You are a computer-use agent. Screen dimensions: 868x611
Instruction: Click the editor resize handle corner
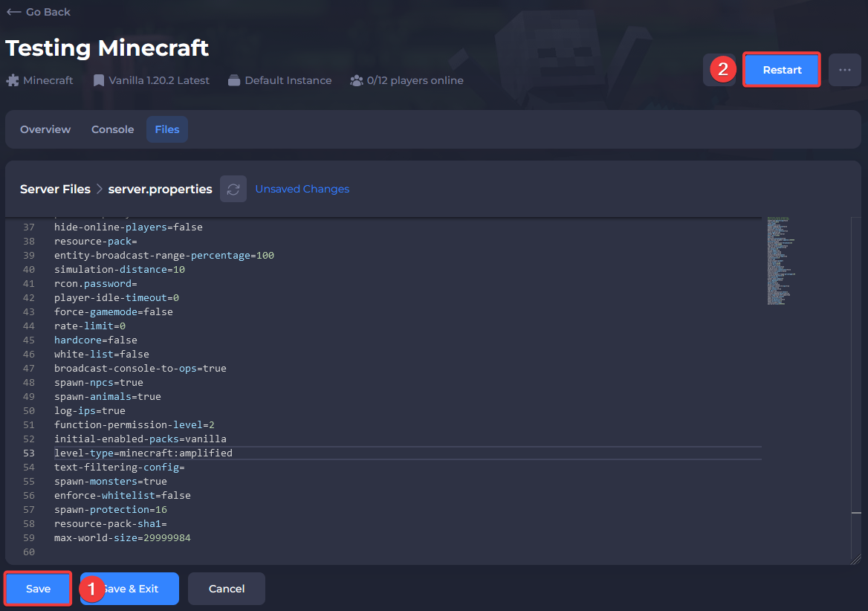[x=856, y=559]
